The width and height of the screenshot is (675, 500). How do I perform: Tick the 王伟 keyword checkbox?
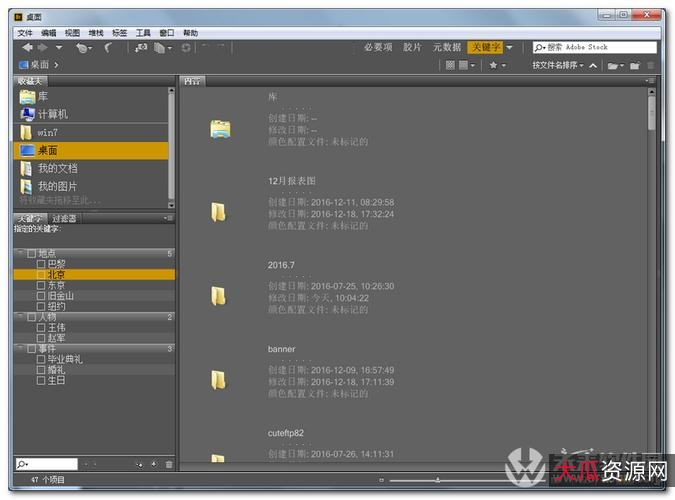41,328
